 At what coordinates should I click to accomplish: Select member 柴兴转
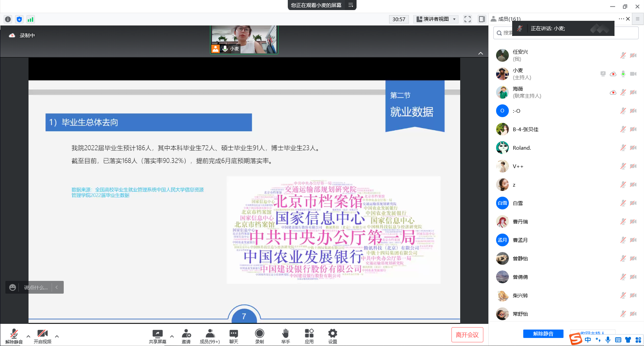(566, 295)
